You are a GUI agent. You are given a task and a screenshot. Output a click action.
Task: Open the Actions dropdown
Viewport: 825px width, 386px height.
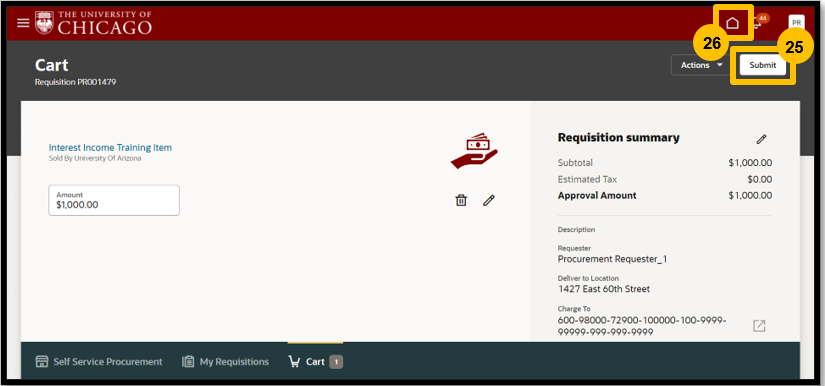[x=702, y=65]
